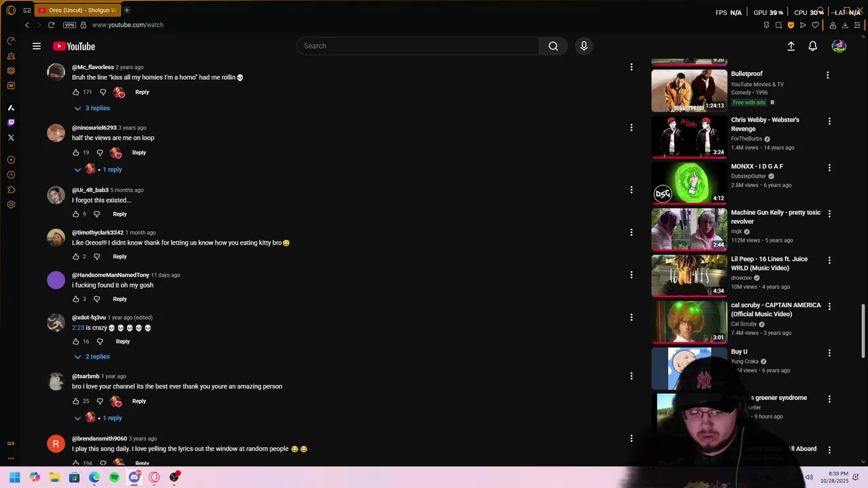Image resolution: width=868 pixels, height=488 pixels.
Task: Open options menu for @timothyclark3342 comment
Action: point(631,232)
